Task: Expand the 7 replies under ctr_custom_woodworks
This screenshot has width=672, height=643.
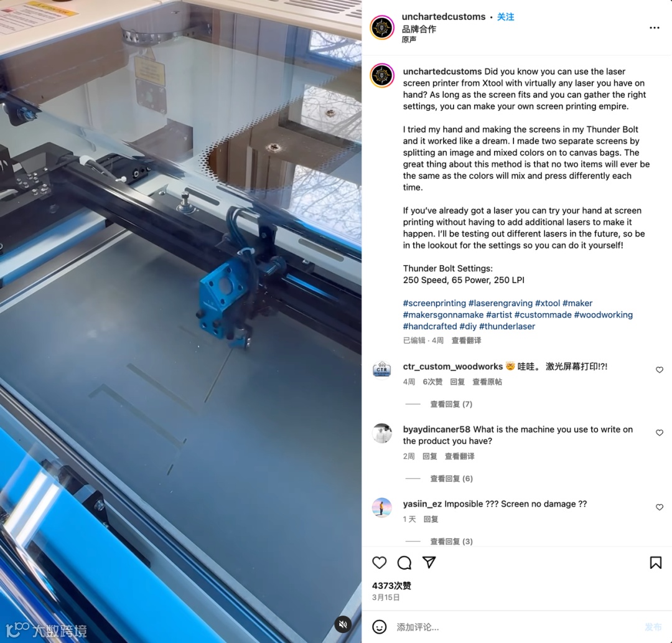Action: coord(451,404)
